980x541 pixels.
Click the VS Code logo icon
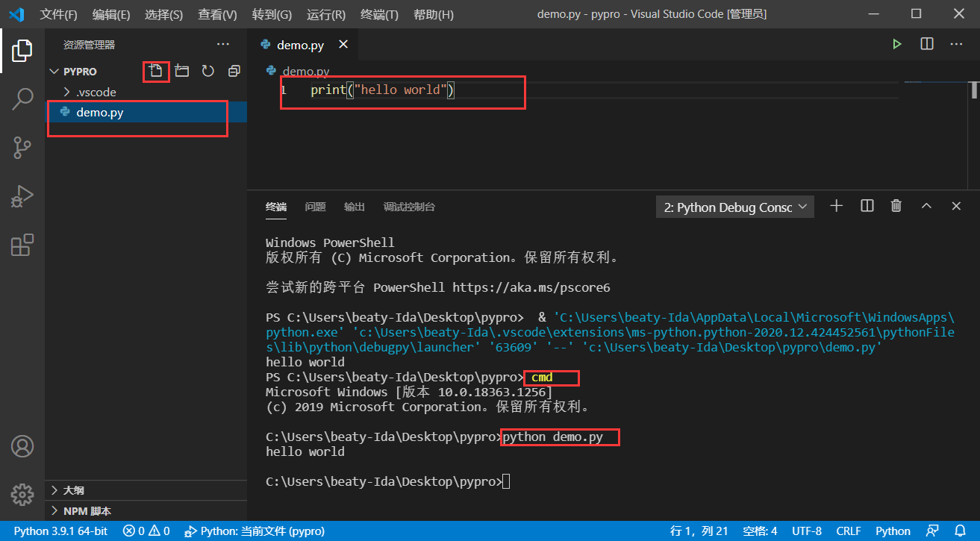(16, 14)
